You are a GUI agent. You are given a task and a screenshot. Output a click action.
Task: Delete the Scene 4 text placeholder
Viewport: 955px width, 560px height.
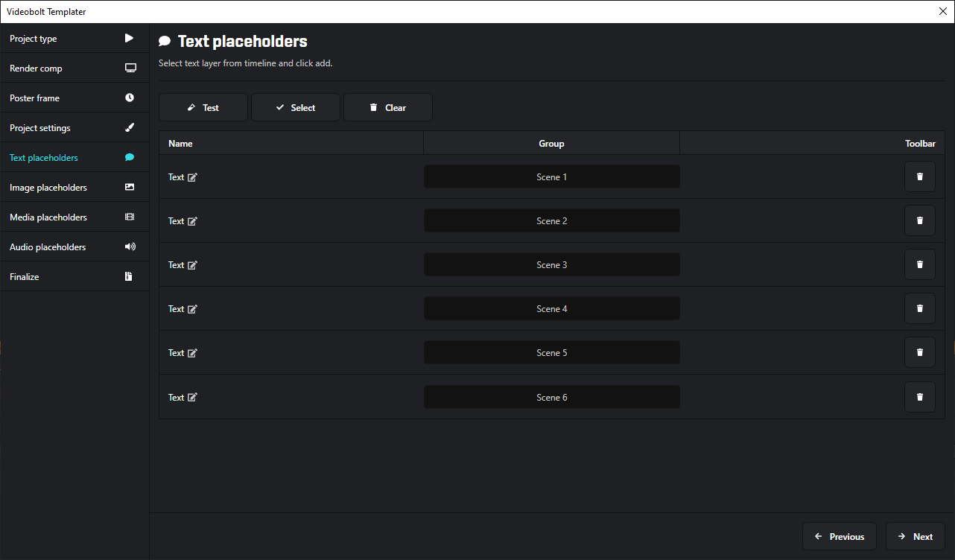pos(919,309)
